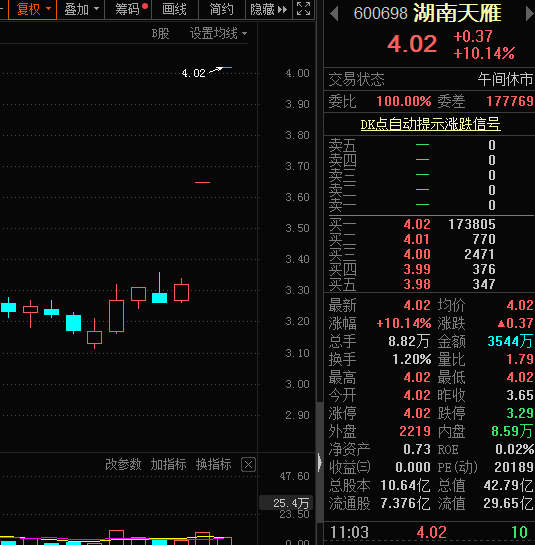Click 委差 value 177769

pos(510,101)
